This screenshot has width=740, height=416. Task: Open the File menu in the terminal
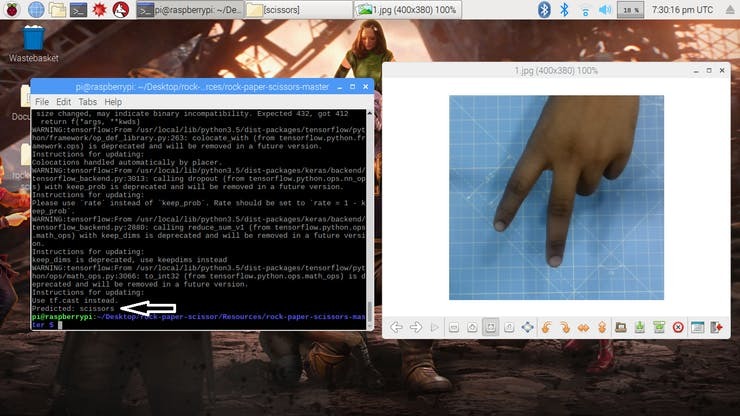coord(42,102)
